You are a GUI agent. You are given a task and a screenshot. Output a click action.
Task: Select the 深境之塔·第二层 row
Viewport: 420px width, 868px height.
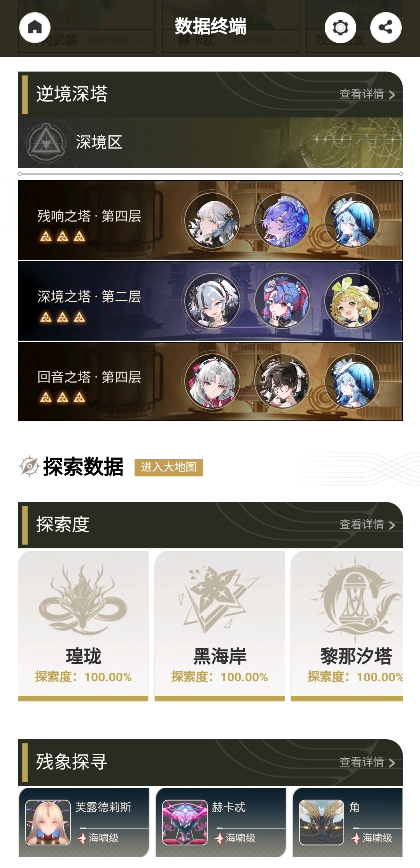[x=210, y=301]
